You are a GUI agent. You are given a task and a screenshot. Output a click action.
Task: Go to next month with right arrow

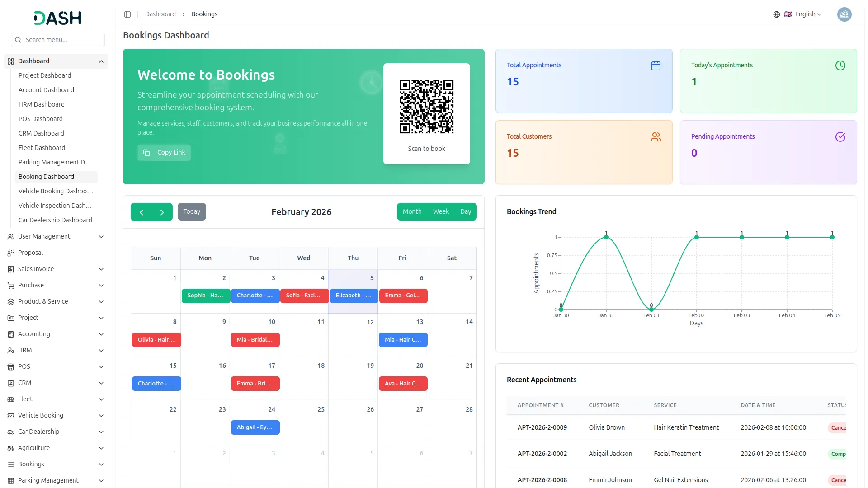tap(162, 212)
